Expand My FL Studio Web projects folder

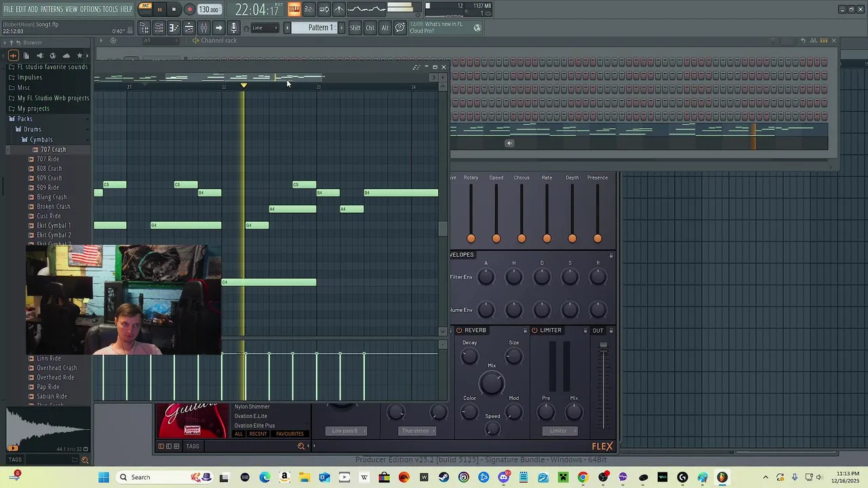pos(49,98)
